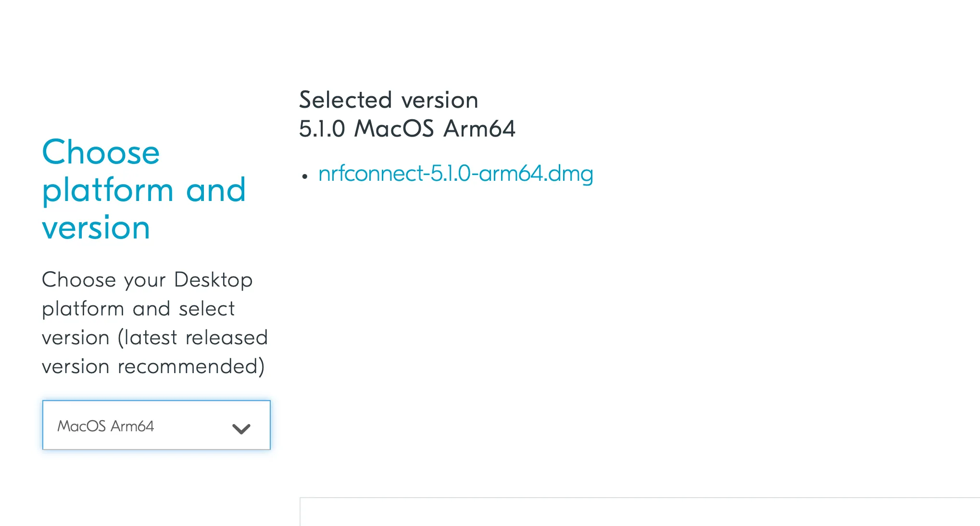This screenshot has width=980, height=526.
Task: Click the Selected version heading
Action: click(389, 100)
